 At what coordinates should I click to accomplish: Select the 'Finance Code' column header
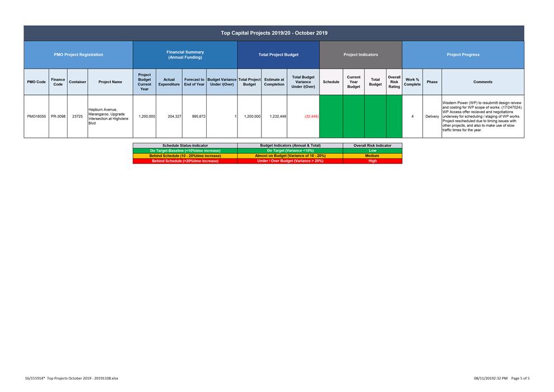point(58,82)
